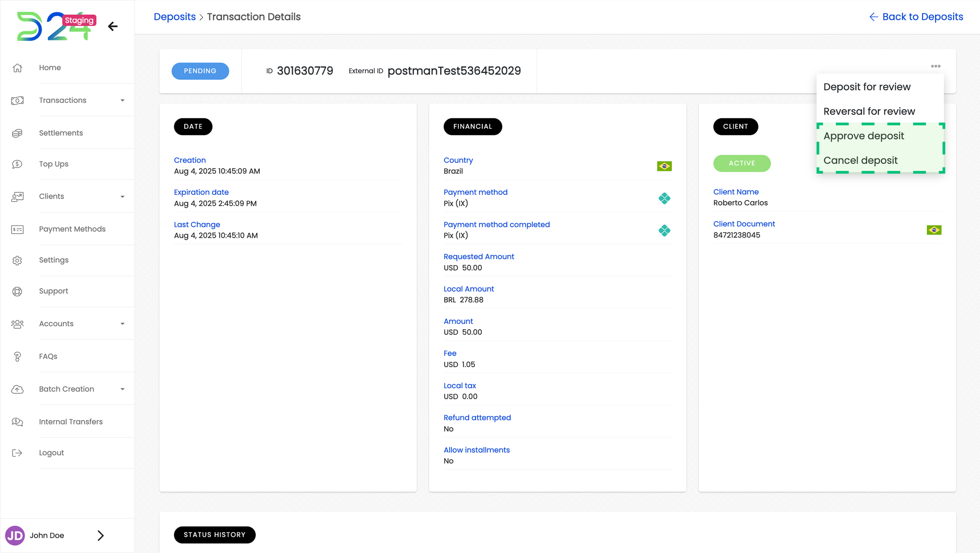
Task: Click the Support lifebuoy icon
Action: coord(17,291)
